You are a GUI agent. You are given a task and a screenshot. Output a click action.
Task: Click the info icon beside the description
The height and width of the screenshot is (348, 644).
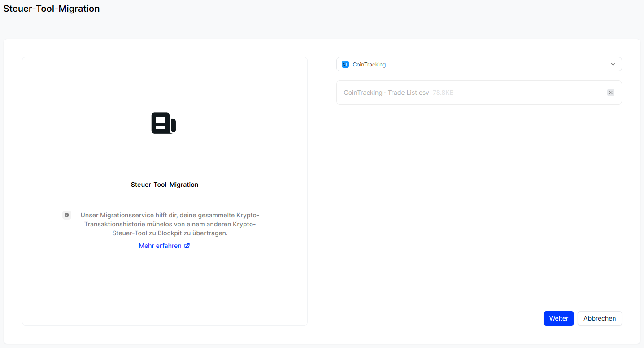coord(67,215)
